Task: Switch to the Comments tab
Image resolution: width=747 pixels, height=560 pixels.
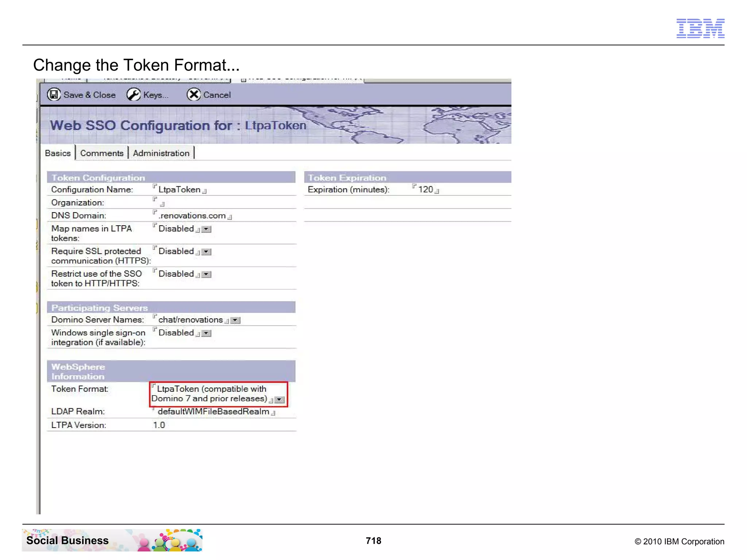Action: coord(102,153)
